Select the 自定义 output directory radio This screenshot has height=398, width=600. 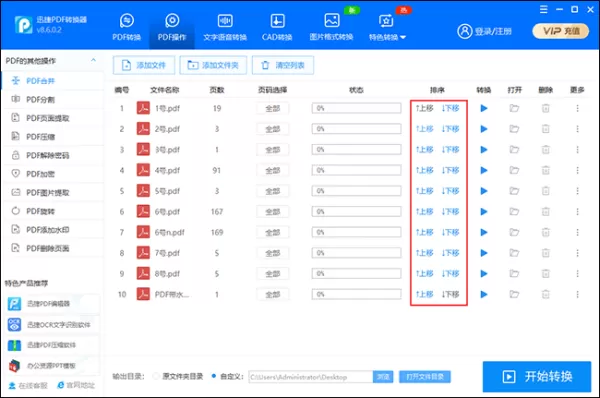(214, 376)
